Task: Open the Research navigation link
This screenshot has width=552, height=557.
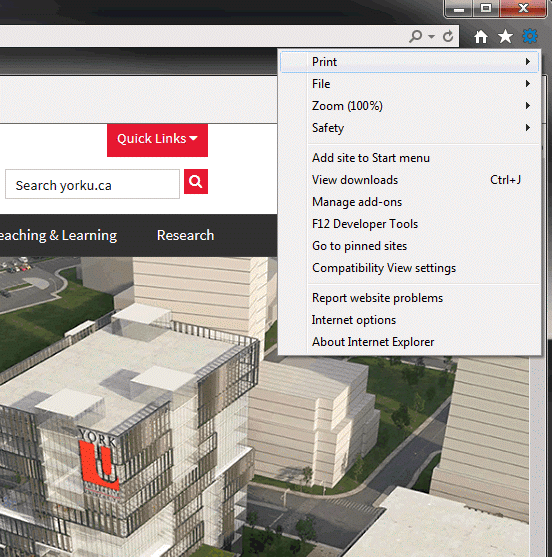Action: [185, 235]
